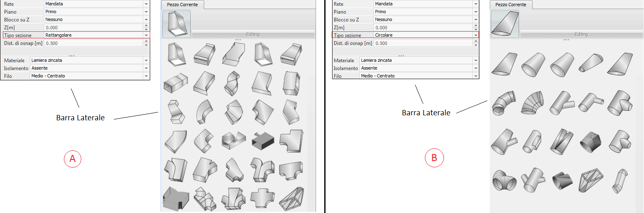Viewport: 644px width, 213px height.
Task: Open Isolamento dropdown in panel B
Action: tap(476, 68)
